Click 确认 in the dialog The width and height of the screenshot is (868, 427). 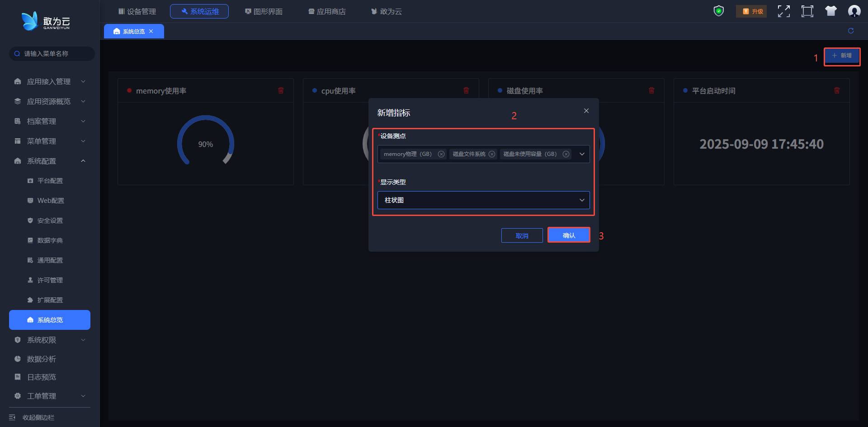pos(569,235)
